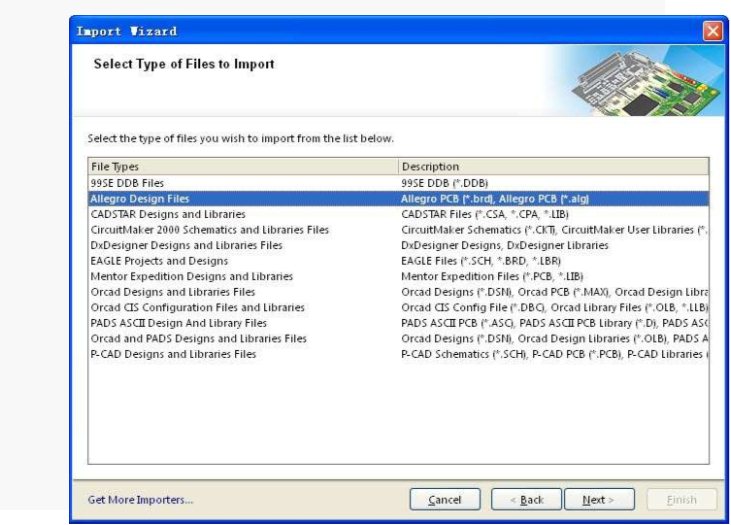
Task: Select the Allegro Design Files row
Action: pos(399,199)
